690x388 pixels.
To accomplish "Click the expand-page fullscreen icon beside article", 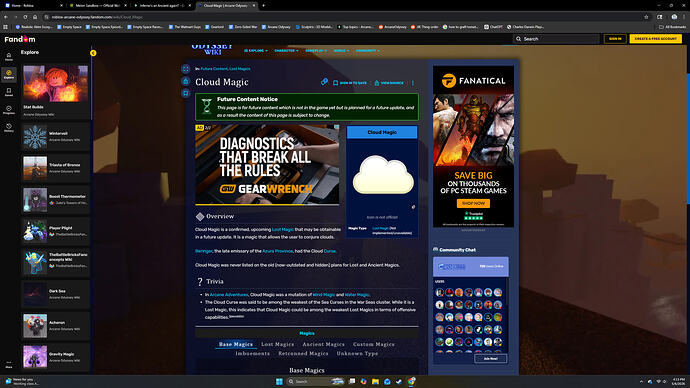I will point(186,69).
